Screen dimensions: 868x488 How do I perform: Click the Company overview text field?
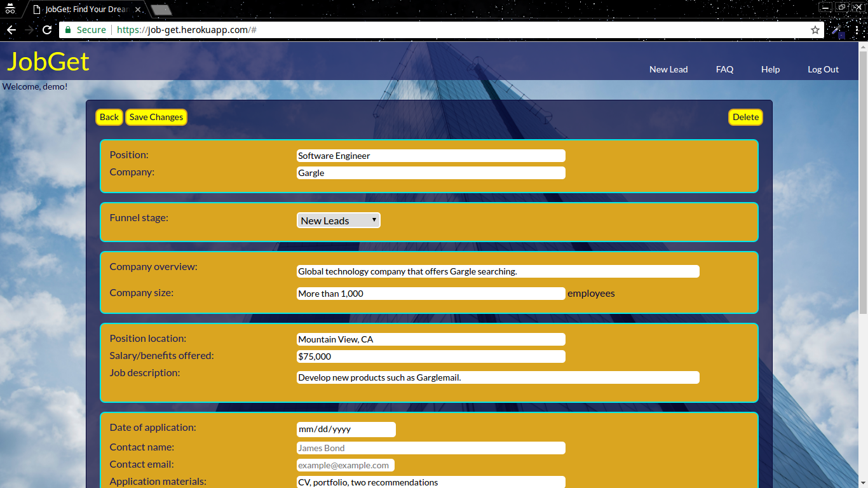click(498, 271)
